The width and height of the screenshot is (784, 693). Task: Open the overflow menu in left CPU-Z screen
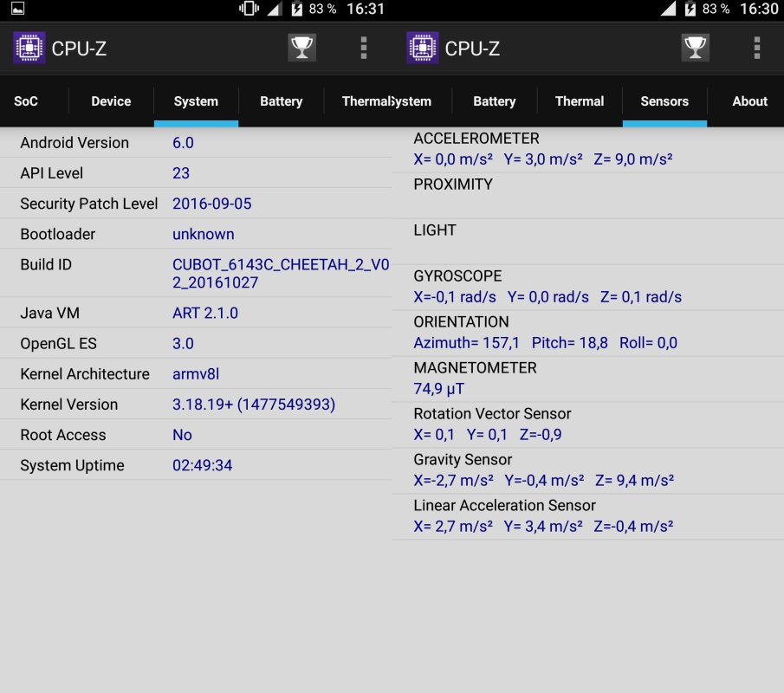(364, 48)
